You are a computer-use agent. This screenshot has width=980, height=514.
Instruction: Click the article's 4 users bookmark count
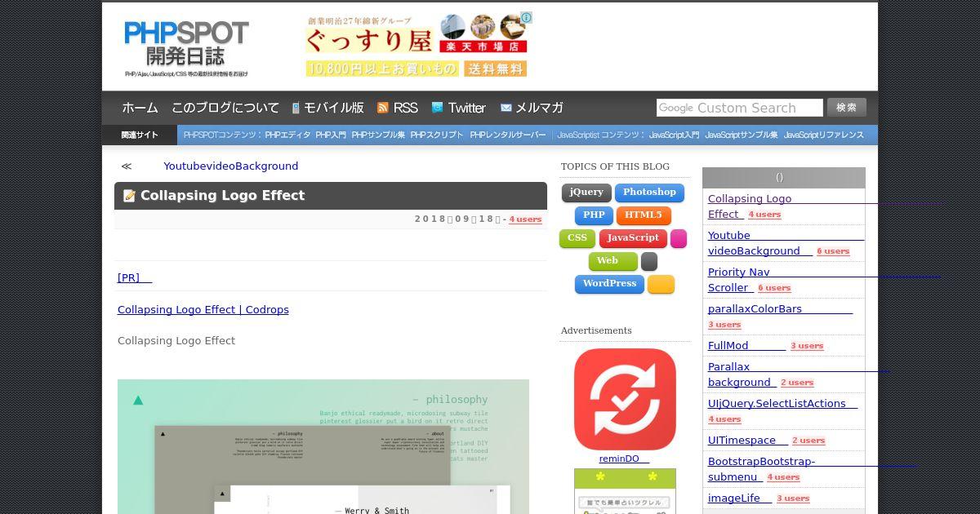(x=525, y=219)
